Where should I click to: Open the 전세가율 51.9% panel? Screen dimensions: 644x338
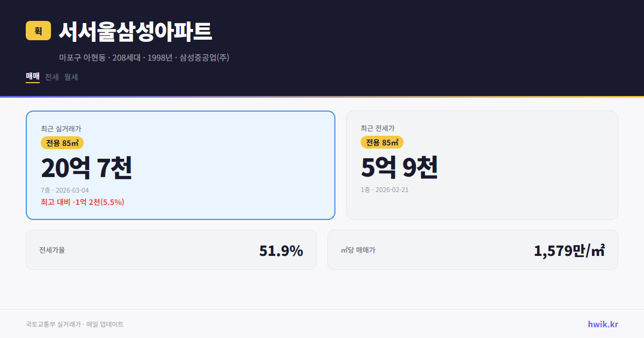[171, 249]
